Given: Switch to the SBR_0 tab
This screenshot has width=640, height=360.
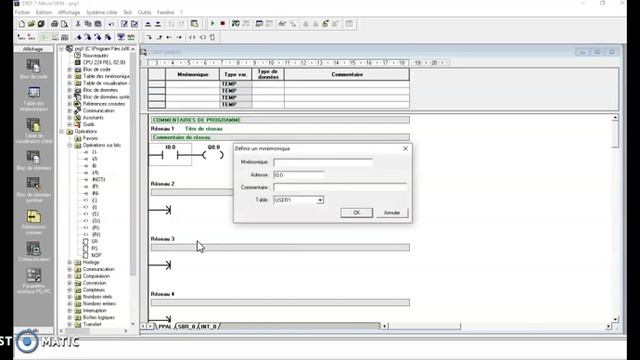Looking at the screenshot, I should pos(187,327).
